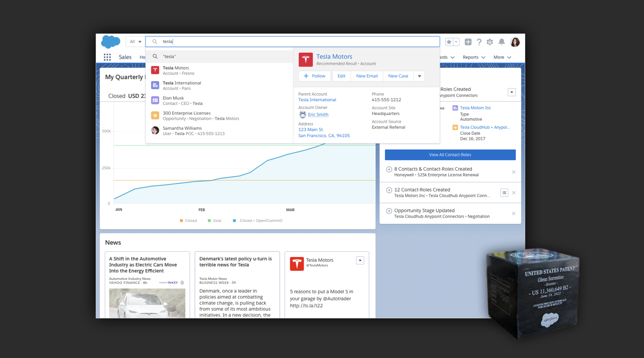644x358 pixels.
Task: Open global actions plus icon
Action: coord(468,42)
